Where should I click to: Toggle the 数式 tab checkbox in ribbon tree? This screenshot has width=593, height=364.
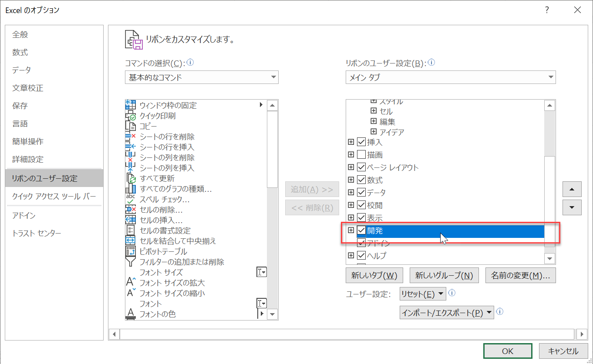click(x=361, y=180)
